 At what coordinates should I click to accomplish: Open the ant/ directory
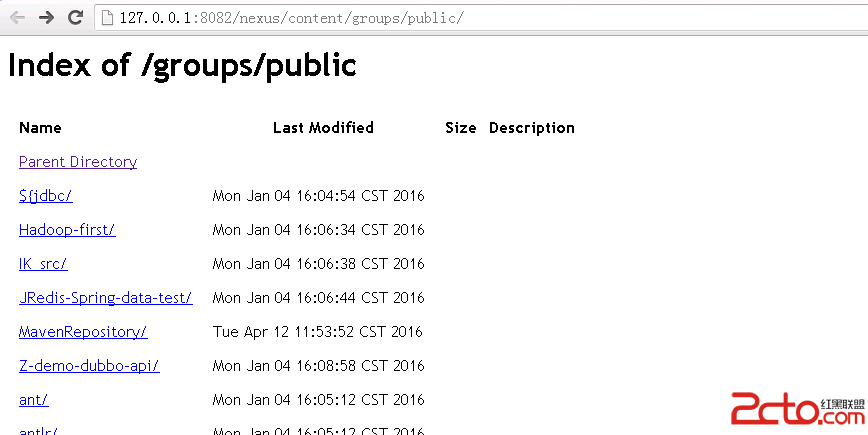[x=34, y=400]
